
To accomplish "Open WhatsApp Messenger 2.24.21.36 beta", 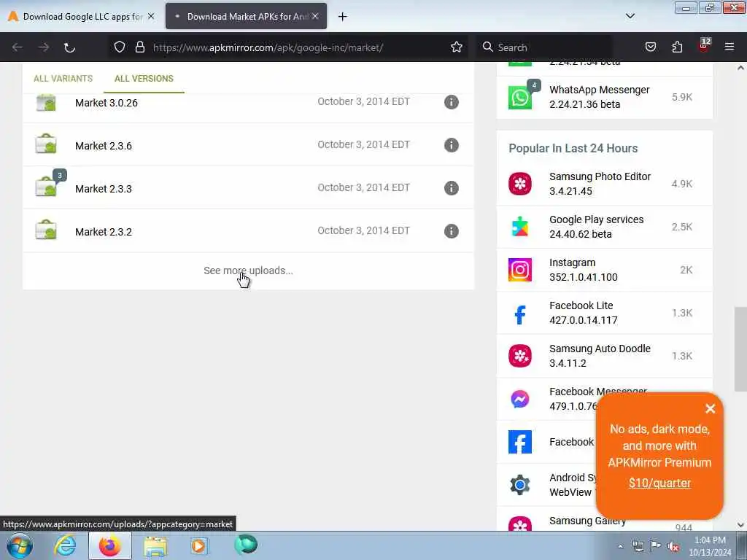I will [x=599, y=97].
